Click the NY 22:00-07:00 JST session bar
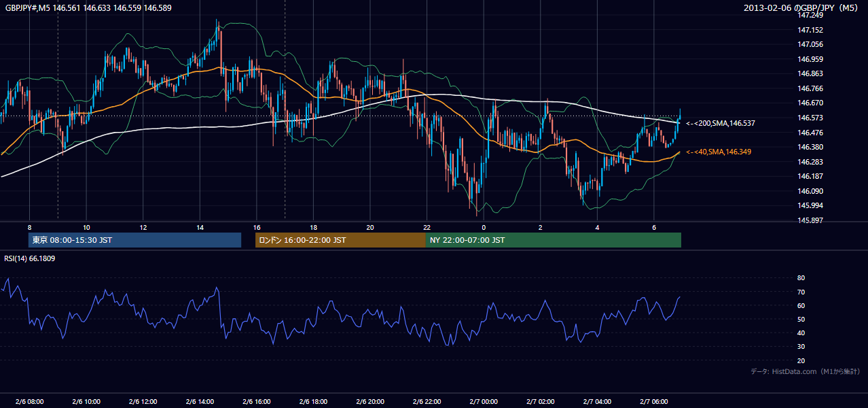The image size is (868, 408). click(554, 240)
